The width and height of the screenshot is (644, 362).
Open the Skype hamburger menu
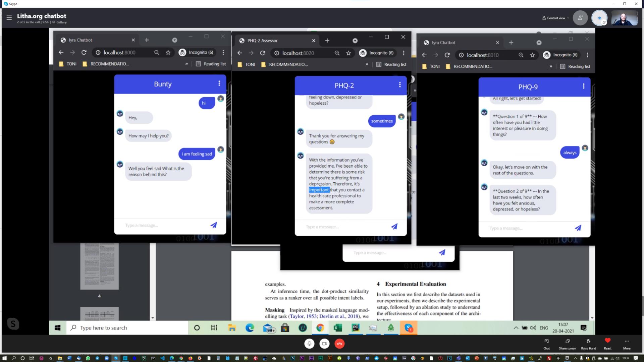tap(9, 17)
